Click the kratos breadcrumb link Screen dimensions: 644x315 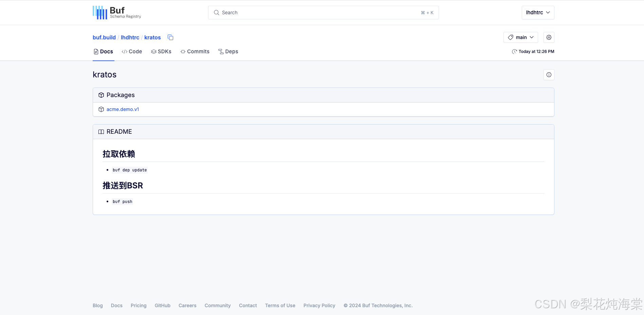(x=152, y=37)
